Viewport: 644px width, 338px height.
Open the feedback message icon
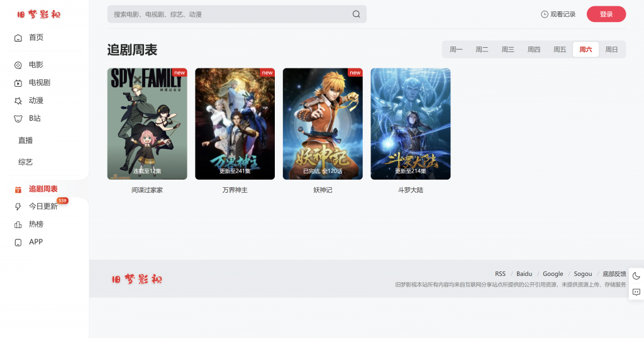click(636, 292)
